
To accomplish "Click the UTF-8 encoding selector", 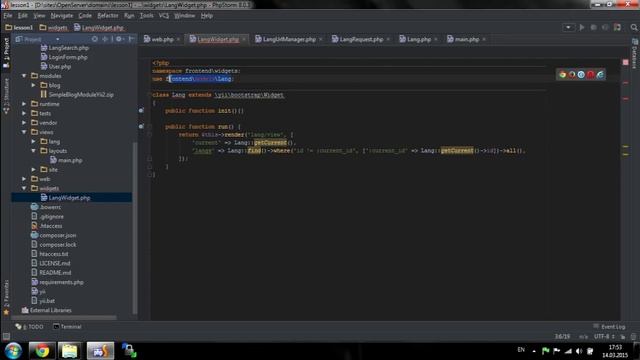I will coord(604,337).
